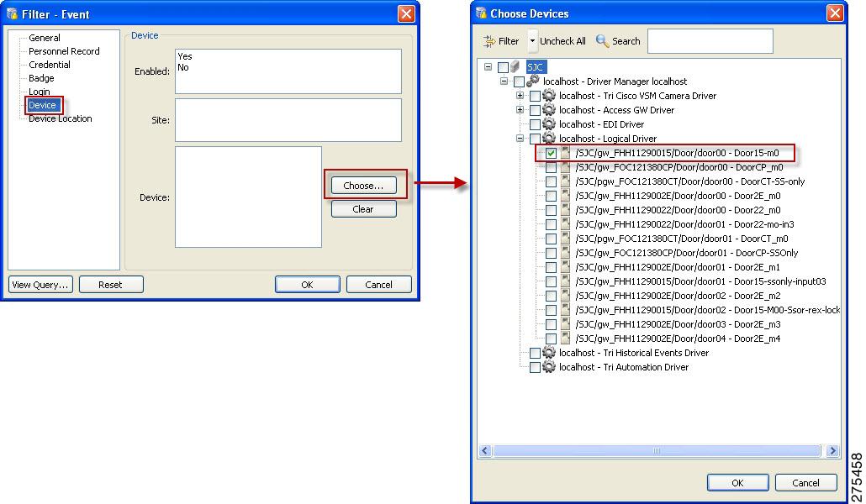This screenshot has height=504, width=866.
Task: Click door icon beside DoorCP_m0
Action: point(565,167)
